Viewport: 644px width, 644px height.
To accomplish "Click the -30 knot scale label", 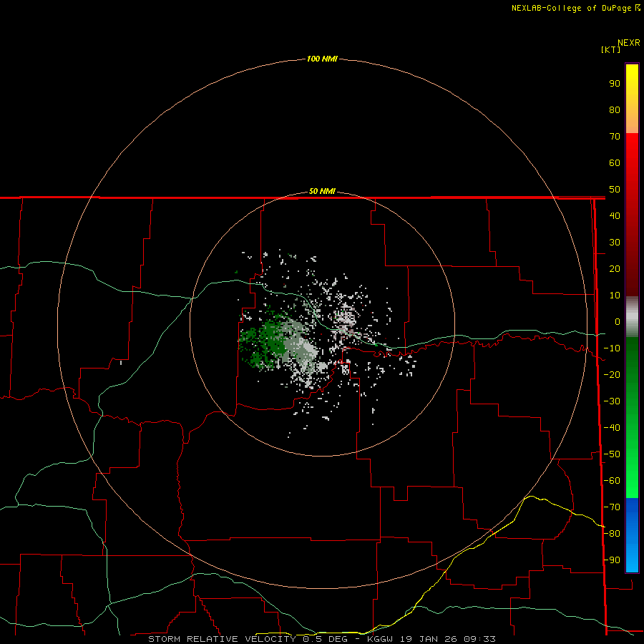I will 612,401.
